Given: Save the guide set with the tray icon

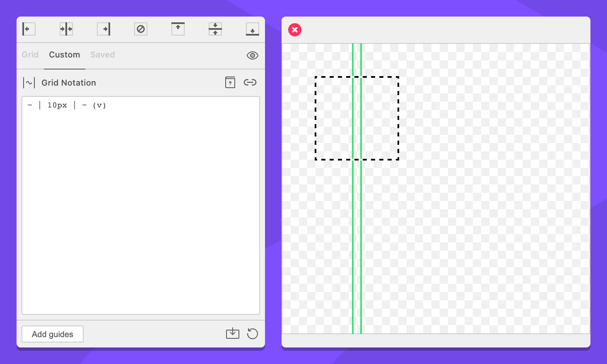Looking at the screenshot, I should 233,333.
